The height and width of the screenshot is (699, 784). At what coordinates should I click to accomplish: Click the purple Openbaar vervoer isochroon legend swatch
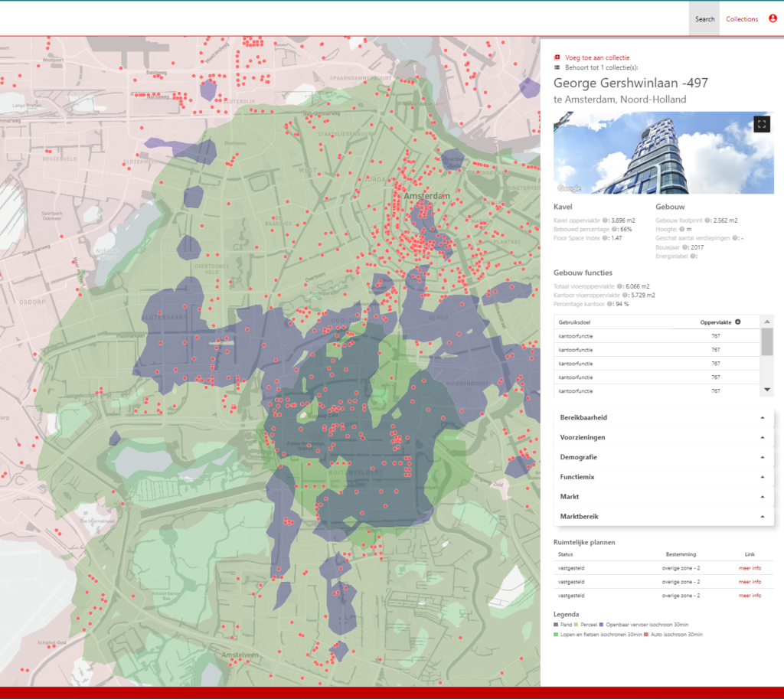603,626
